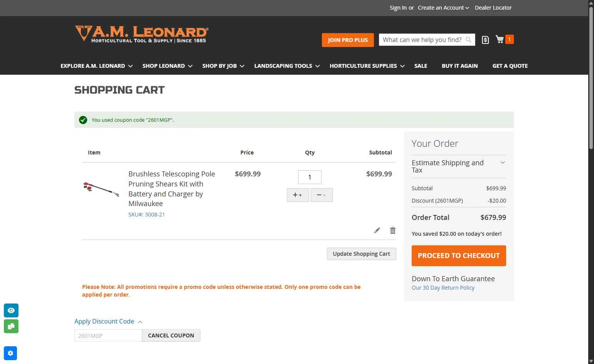Click the quantity input field
This screenshot has height=364, width=594.
(x=310, y=177)
